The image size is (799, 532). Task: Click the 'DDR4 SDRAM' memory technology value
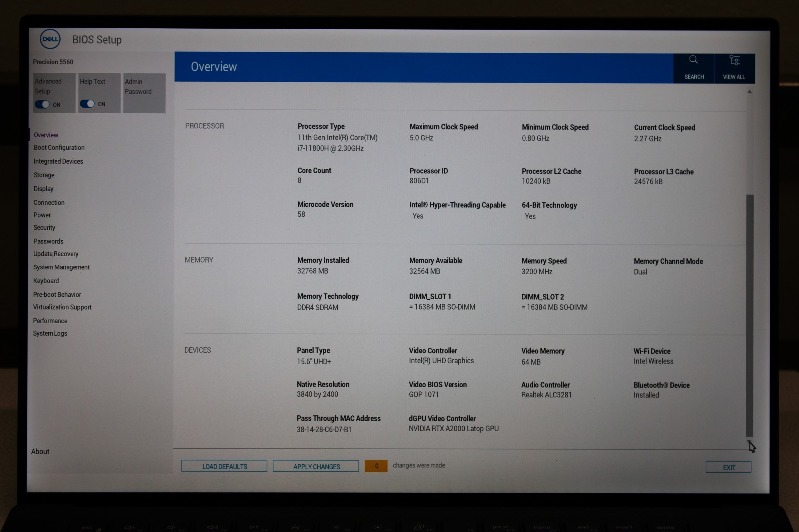pos(318,307)
